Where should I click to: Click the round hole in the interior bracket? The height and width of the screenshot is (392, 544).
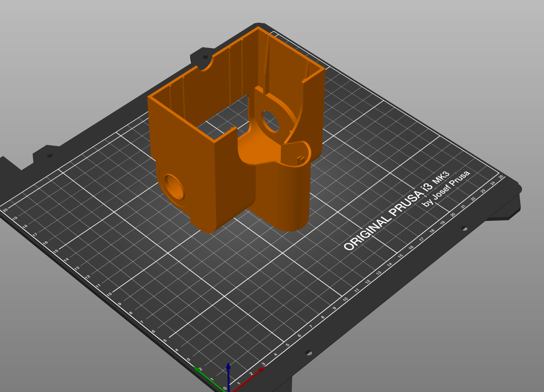click(270, 121)
